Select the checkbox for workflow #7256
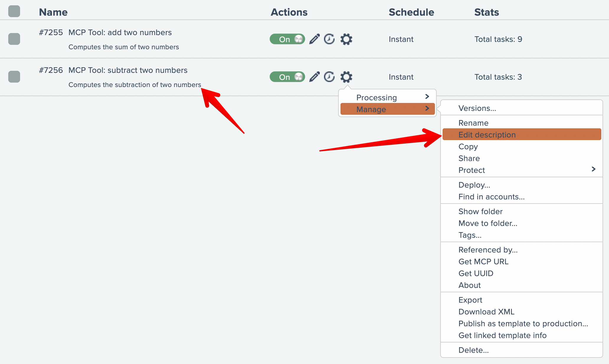The width and height of the screenshot is (609, 364). (14, 77)
